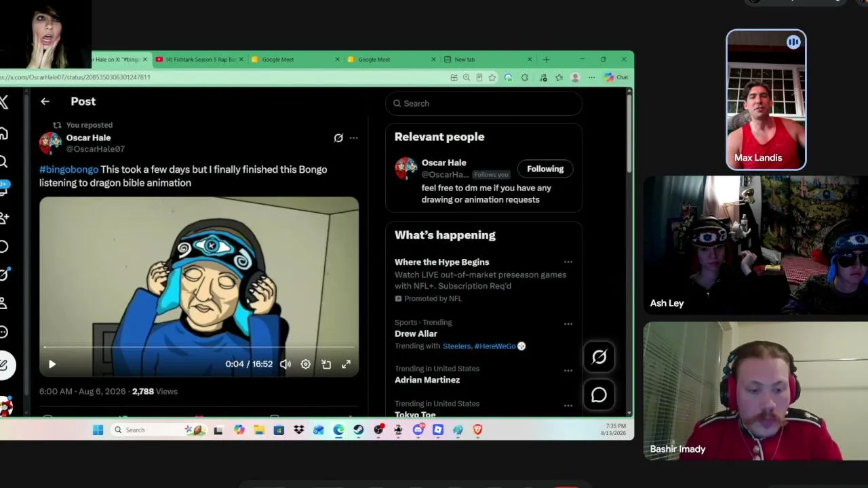This screenshot has height=488, width=868.
Task: Open Oscar Hale under Relevant people
Action: [x=443, y=163]
